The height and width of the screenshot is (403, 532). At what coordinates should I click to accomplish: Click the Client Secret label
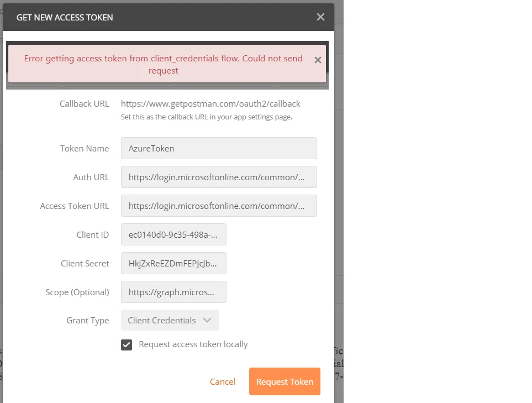coord(85,264)
